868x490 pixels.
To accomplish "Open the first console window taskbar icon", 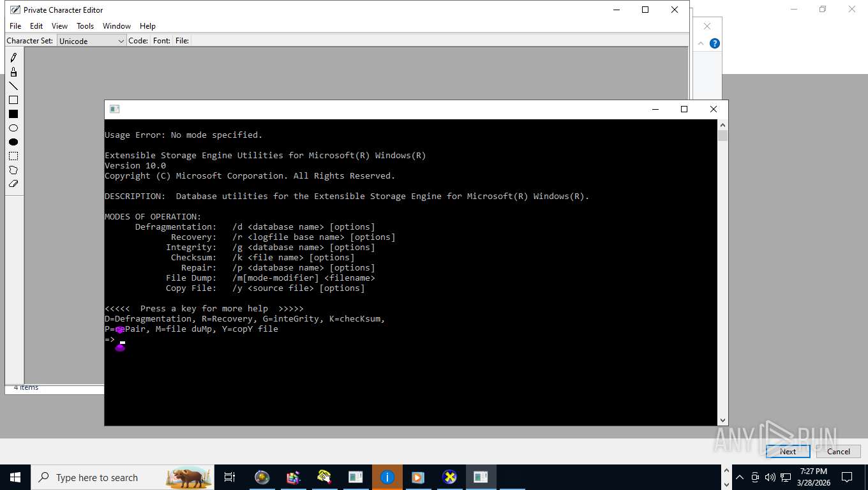I will click(x=355, y=477).
